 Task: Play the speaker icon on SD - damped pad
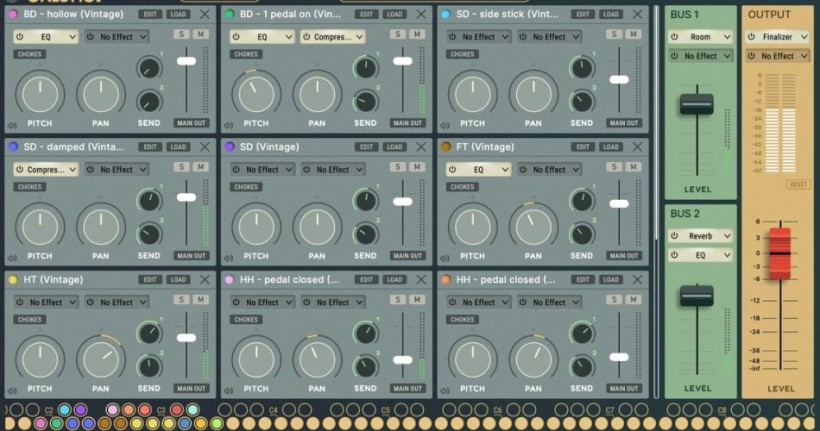[x=12, y=257]
